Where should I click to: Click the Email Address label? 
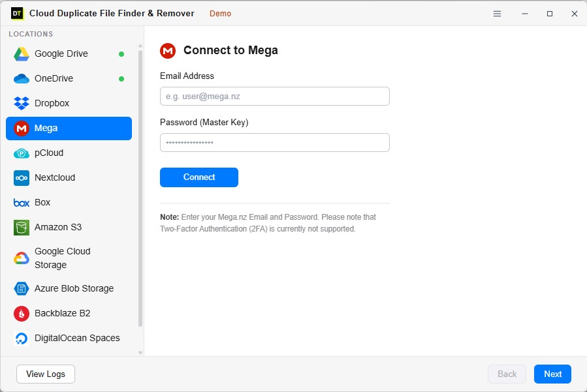(x=187, y=76)
